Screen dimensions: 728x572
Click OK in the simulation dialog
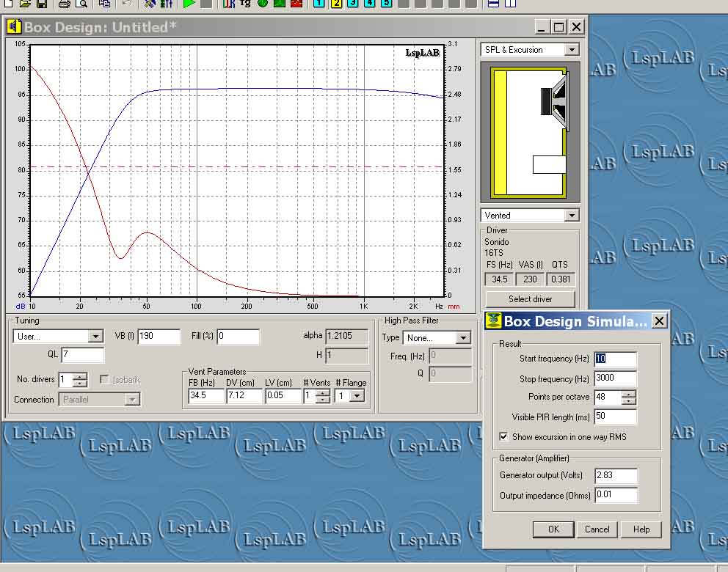click(x=553, y=529)
